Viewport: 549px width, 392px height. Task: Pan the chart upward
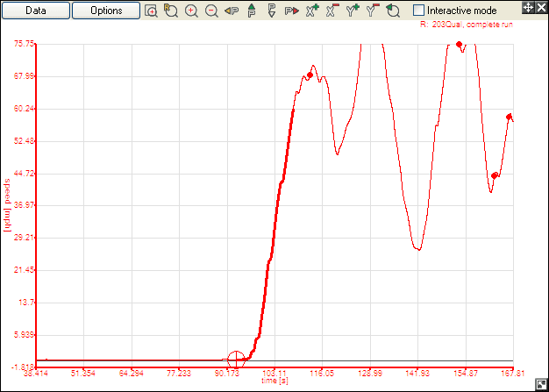pyautogui.click(x=252, y=11)
